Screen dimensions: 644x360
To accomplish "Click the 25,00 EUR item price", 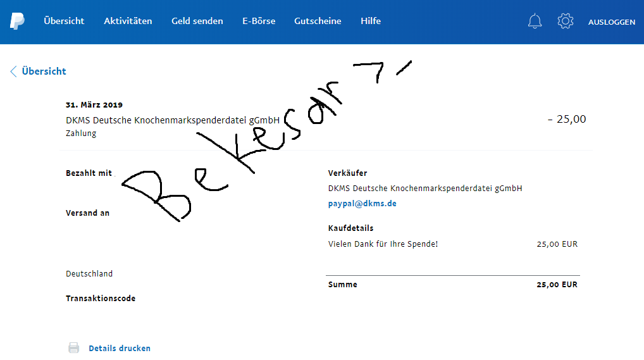I will pos(557,244).
